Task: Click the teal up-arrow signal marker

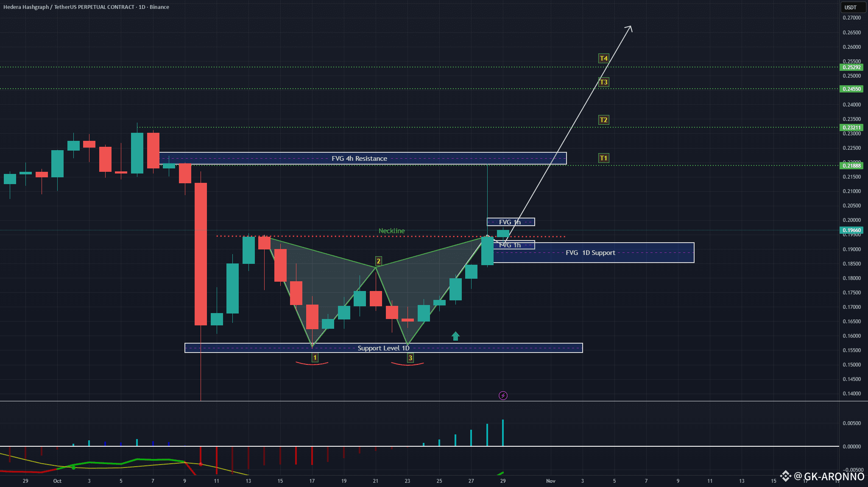Action: click(455, 336)
